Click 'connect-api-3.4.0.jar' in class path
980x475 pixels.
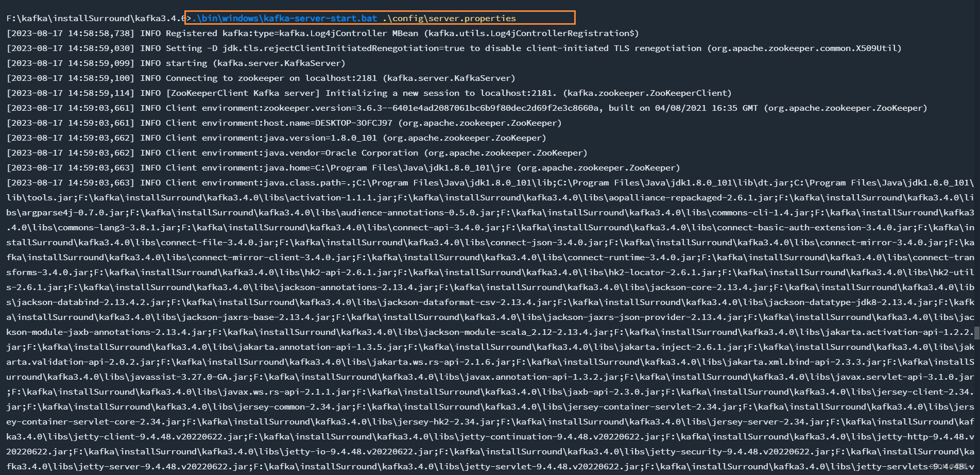[446, 228]
